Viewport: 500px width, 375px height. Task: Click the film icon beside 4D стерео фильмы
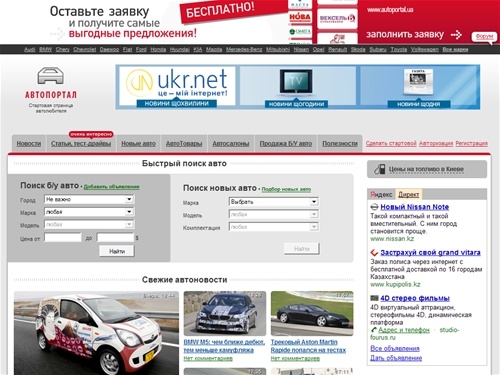pos(374,298)
